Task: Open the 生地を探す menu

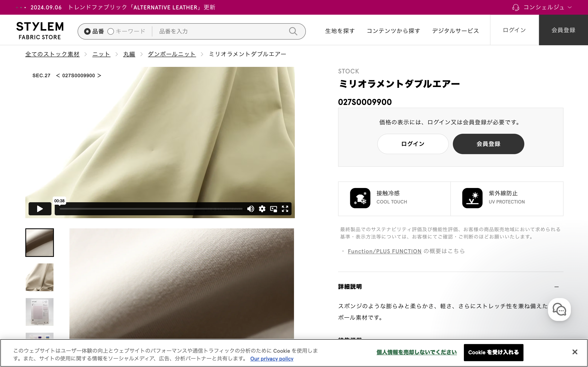Action: click(x=340, y=31)
